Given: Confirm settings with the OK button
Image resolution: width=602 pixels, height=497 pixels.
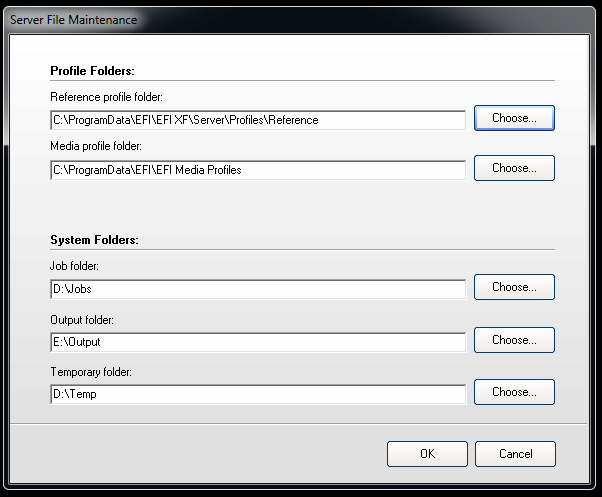Looking at the screenshot, I should [x=427, y=454].
